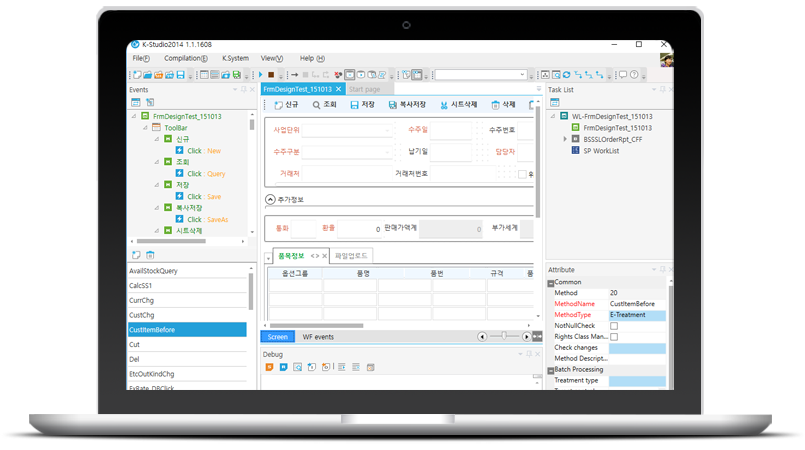Collapse the Common attribute group
The height and width of the screenshot is (450, 805).
[550, 282]
